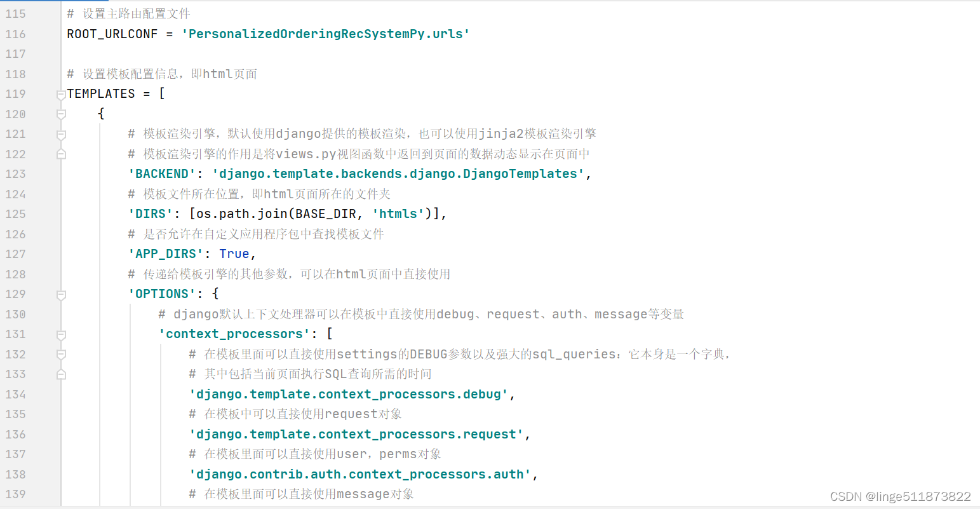The width and height of the screenshot is (980, 509).
Task: Click line number 136 in the gutter
Action: coord(16,435)
